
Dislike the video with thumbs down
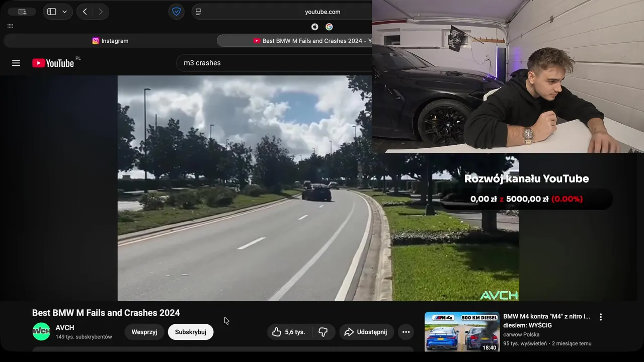[324, 332]
